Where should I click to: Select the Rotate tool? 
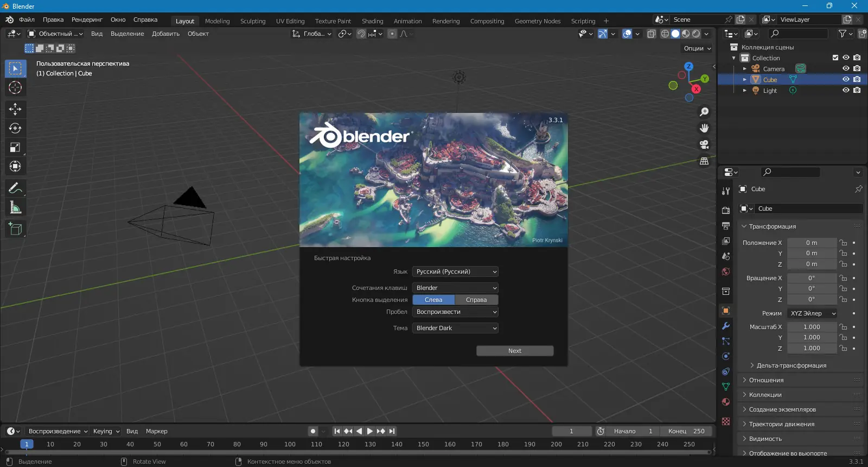pos(15,128)
